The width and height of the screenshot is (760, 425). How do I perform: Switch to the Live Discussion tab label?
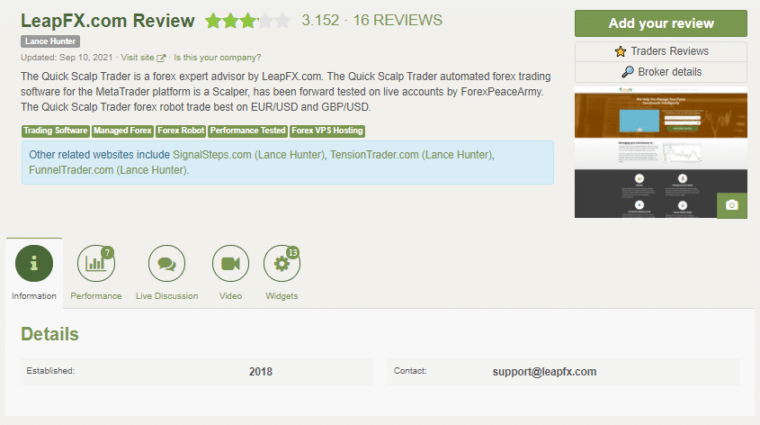click(x=167, y=296)
